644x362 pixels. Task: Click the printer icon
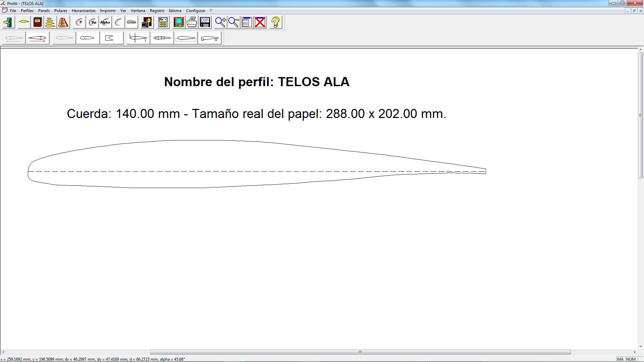(x=192, y=22)
